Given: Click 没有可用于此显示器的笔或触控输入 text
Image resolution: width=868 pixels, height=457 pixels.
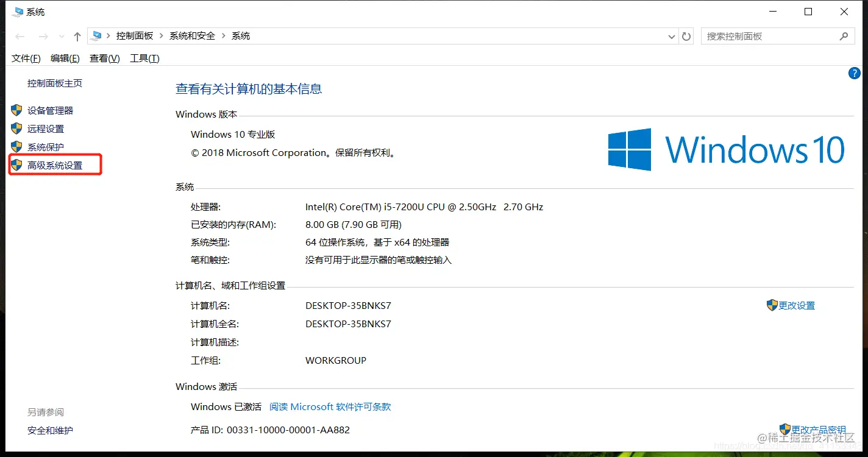Looking at the screenshot, I should point(379,260).
